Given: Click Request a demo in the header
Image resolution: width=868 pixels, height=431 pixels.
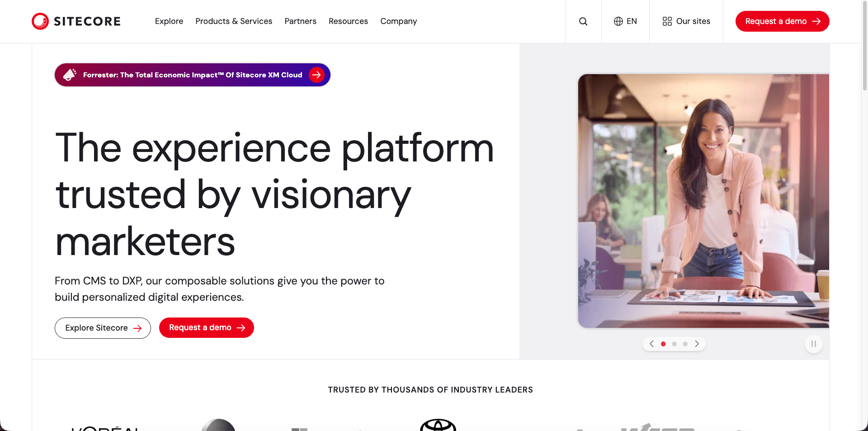Looking at the screenshot, I should [x=782, y=21].
